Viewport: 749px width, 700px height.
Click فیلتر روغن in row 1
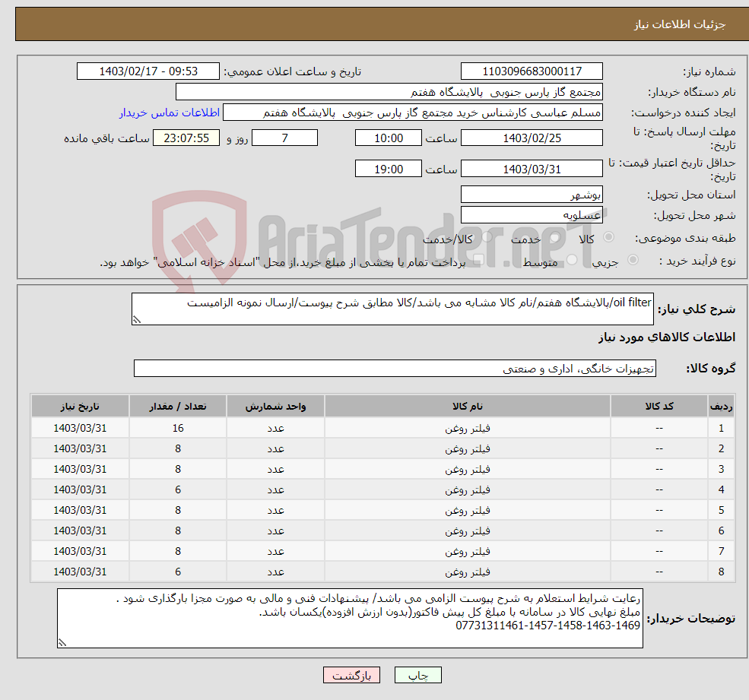[x=468, y=429]
